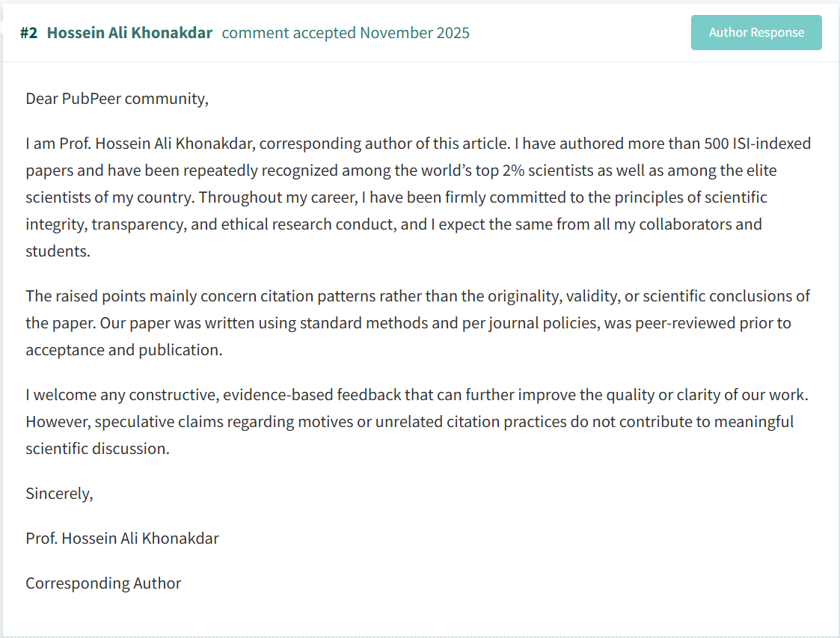
Task: Click the word "students." ending first paragraph
Action: pos(58,251)
